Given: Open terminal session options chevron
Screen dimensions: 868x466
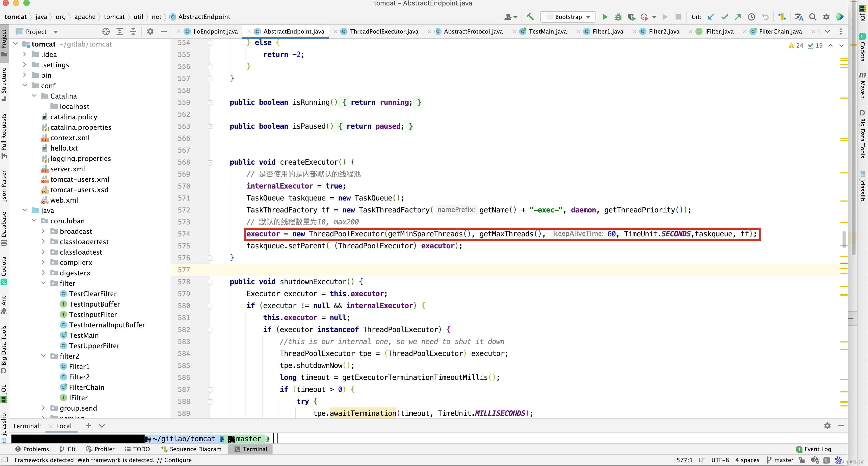Looking at the screenshot, I should 102,426.
